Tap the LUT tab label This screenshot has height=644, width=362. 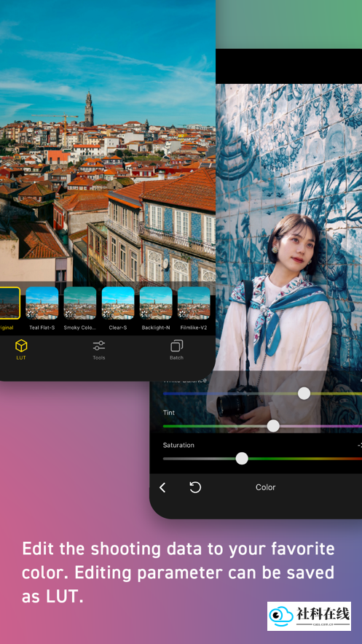click(x=21, y=357)
